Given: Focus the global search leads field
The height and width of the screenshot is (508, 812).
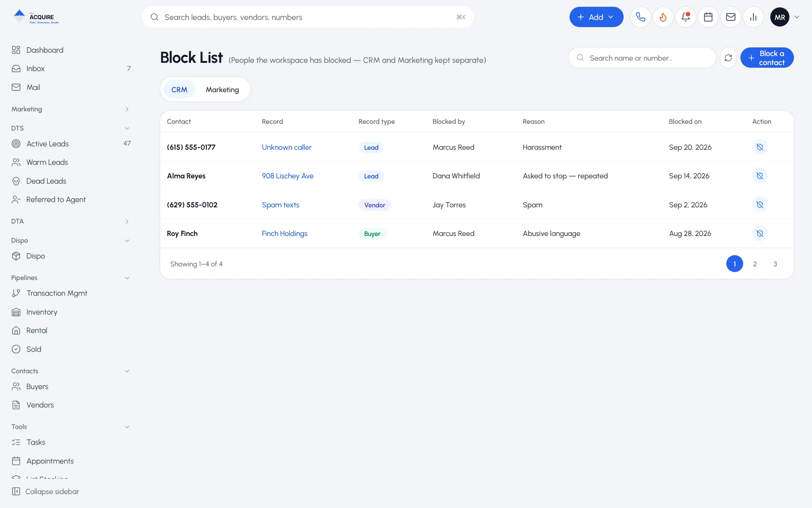Looking at the screenshot, I should (x=308, y=17).
